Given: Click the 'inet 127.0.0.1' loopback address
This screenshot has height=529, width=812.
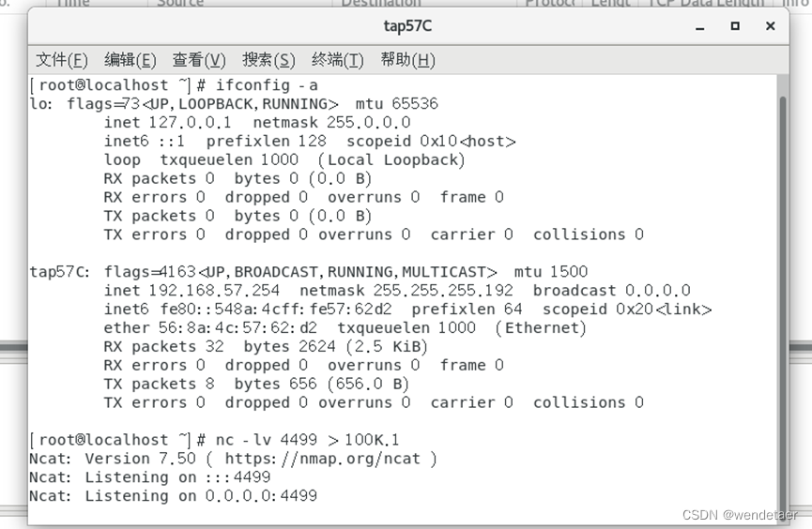Looking at the screenshot, I should (167, 123).
